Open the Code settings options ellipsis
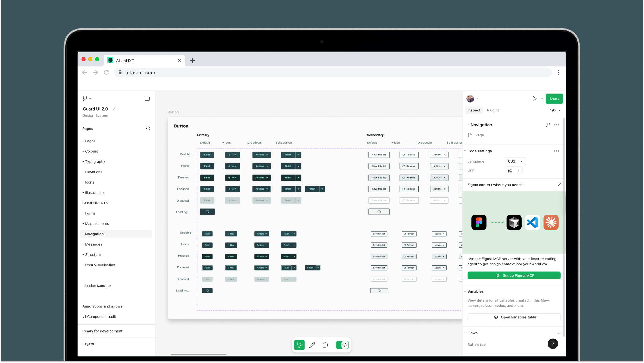This screenshot has height=363, width=644. 557,151
